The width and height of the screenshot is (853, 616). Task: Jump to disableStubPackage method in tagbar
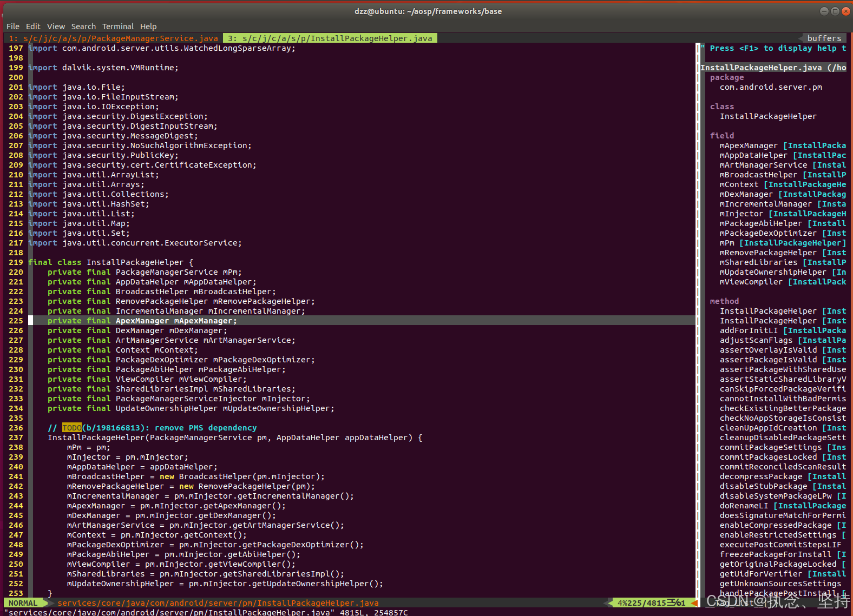[x=783, y=486]
